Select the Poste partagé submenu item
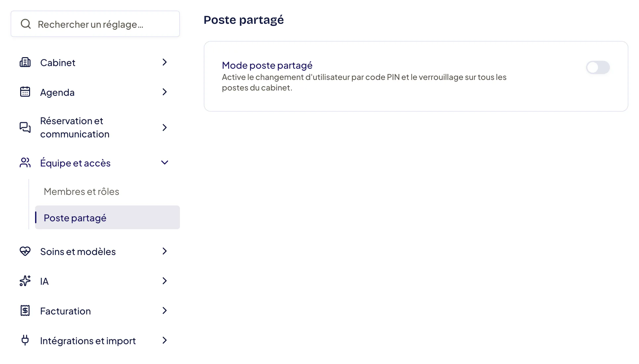The height and width of the screenshot is (364, 639). pyautogui.click(x=107, y=217)
